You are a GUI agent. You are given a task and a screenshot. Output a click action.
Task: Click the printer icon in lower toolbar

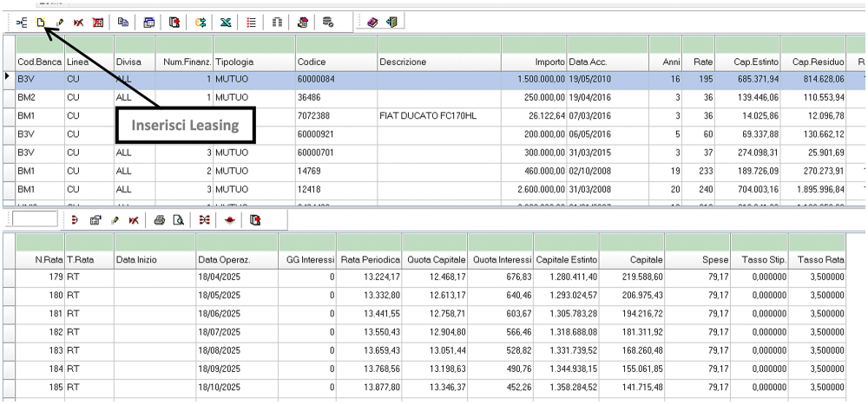pos(159,220)
